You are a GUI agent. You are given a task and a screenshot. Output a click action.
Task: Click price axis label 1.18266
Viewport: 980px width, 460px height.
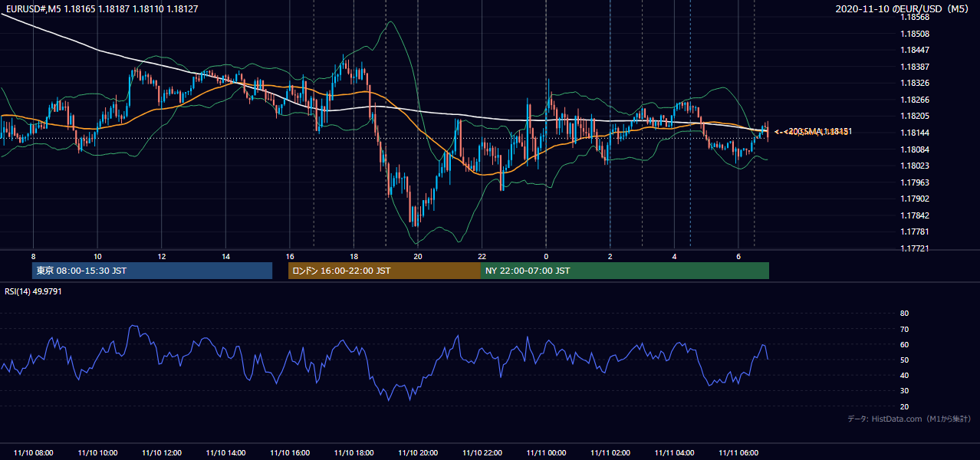pos(914,100)
